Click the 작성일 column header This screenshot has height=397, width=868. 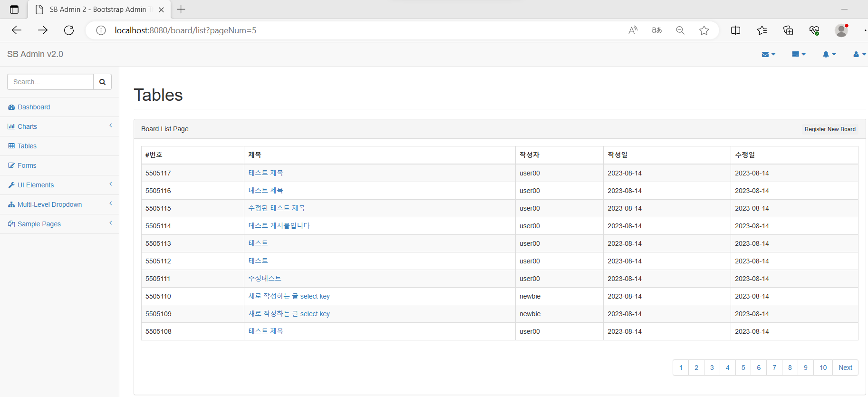(x=667, y=155)
